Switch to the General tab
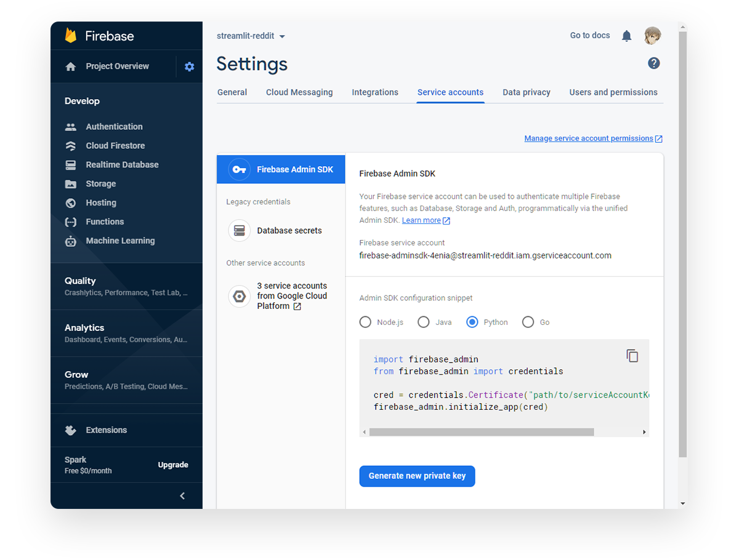This screenshot has width=739, height=560. click(x=232, y=92)
